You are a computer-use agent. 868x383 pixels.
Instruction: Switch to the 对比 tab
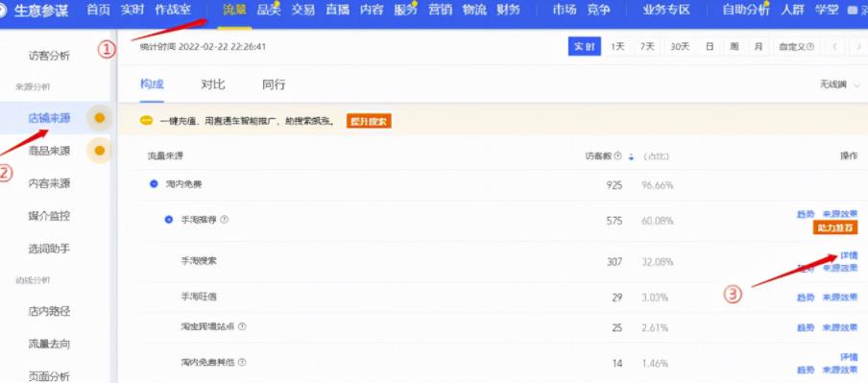coord(213,84)
